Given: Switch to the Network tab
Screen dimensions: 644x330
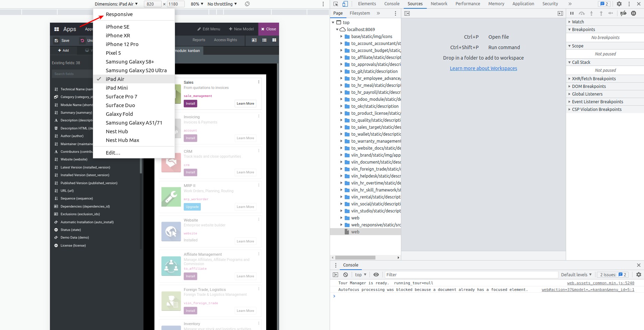Looking at the screenshot, I should [x=439, y=4].
